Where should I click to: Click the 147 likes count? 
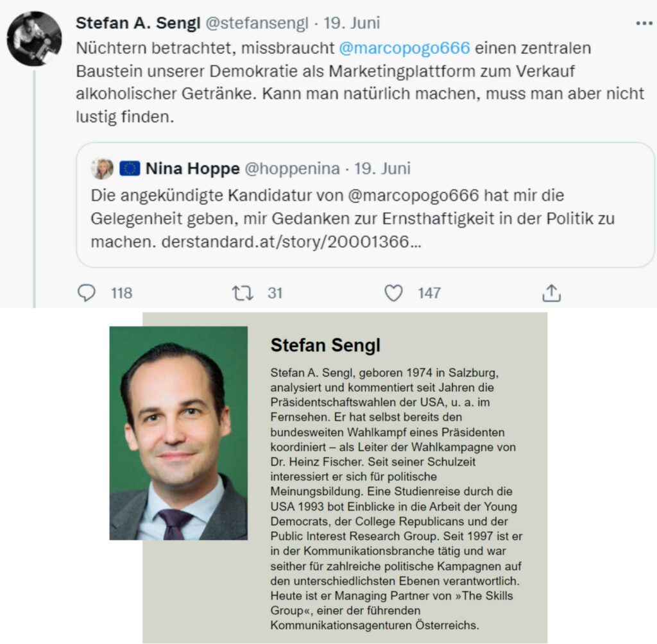pos(429,293)
